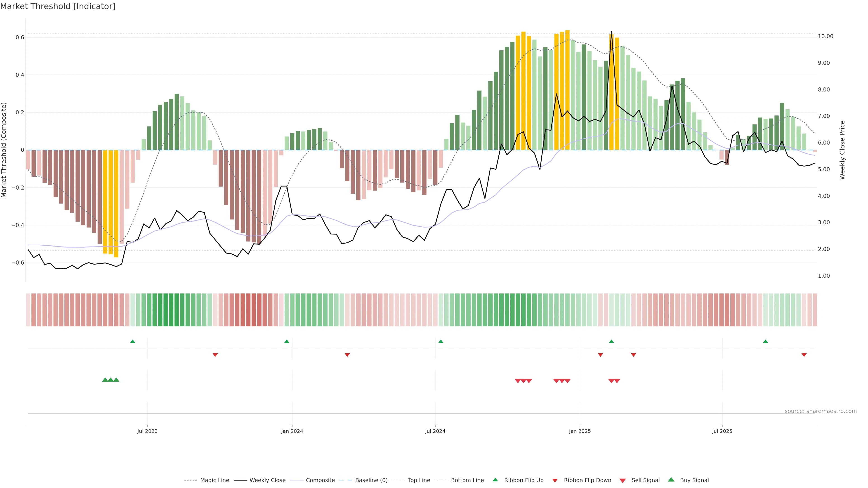The height and width of the screenshot is (488, 868).
Task: Click the green flip-up marker after Jul 2025
Action: pos(766,342)
